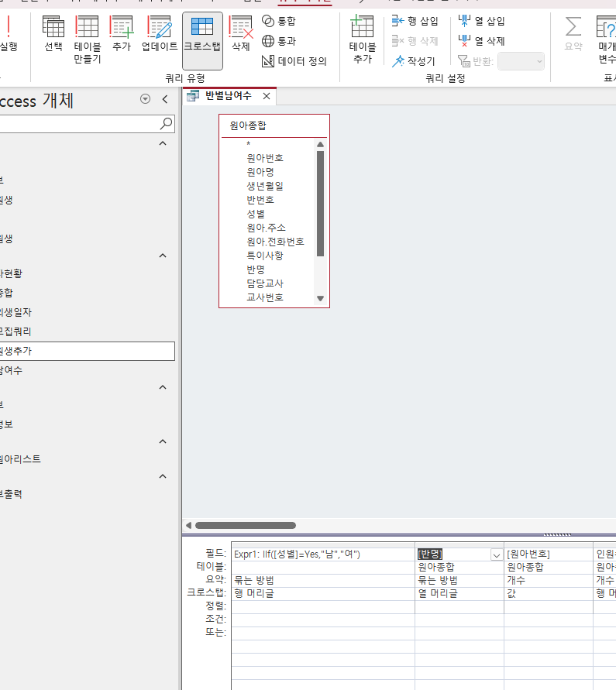Open the 작성기 (Builder) tool
The image size is (616, 690).
pos(415,61)
